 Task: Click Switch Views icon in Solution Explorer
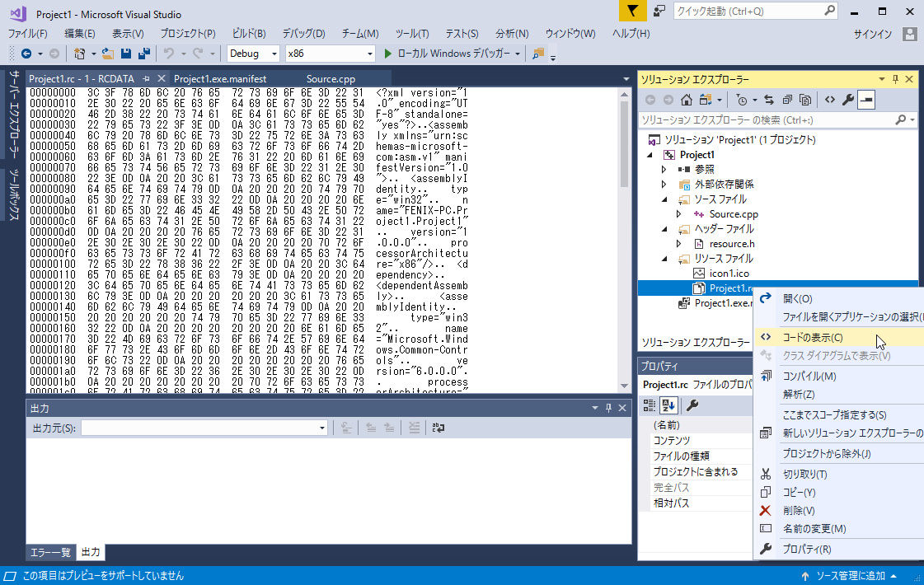point(706,101)
